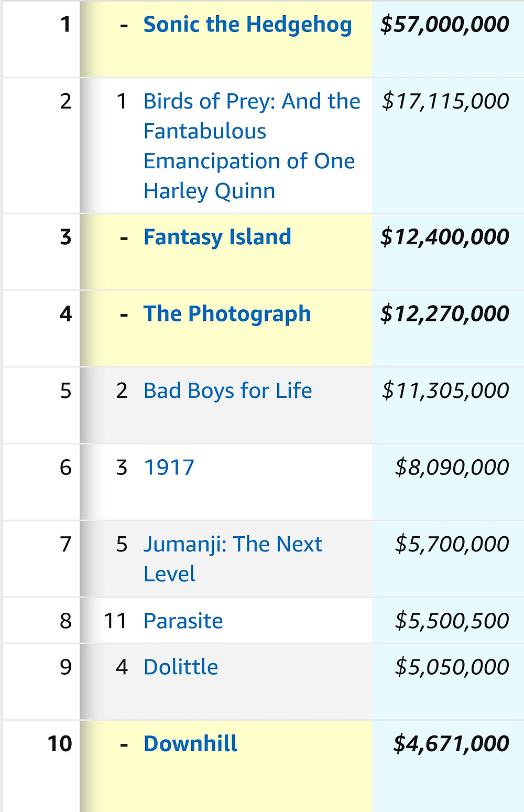Select the $12,270,000 gross amount
Image resolution: width=524 pixels, height=812 pixels.
[445, 313]
